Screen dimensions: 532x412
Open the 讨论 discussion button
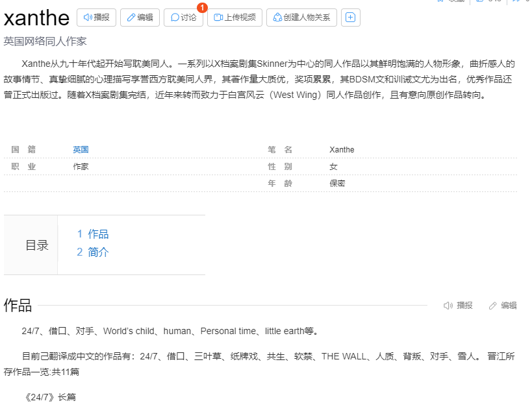coord(183,18)
